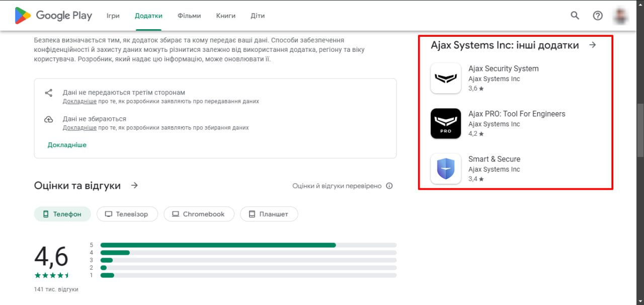The height and width of the screenshot is (305, 644).
Task: Click the arrow next to Ajax Systems Inc: інші додатки
Action: (593, 45)
